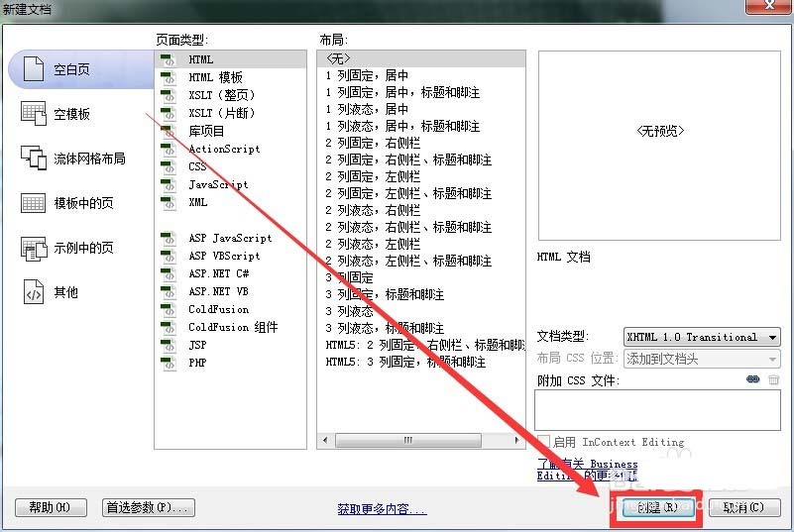This screenshot has height=532, width=794.
Task: Click the remove CSS file trash icon
Action: point(773,380)
